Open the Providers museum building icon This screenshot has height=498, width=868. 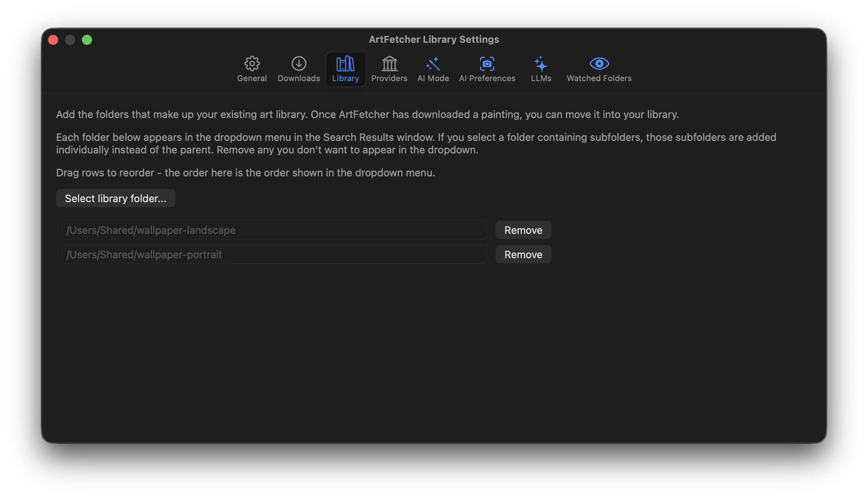389,64
